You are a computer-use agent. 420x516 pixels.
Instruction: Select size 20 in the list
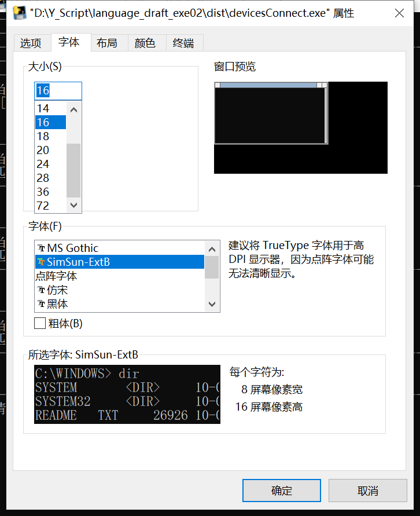[50, 150]
